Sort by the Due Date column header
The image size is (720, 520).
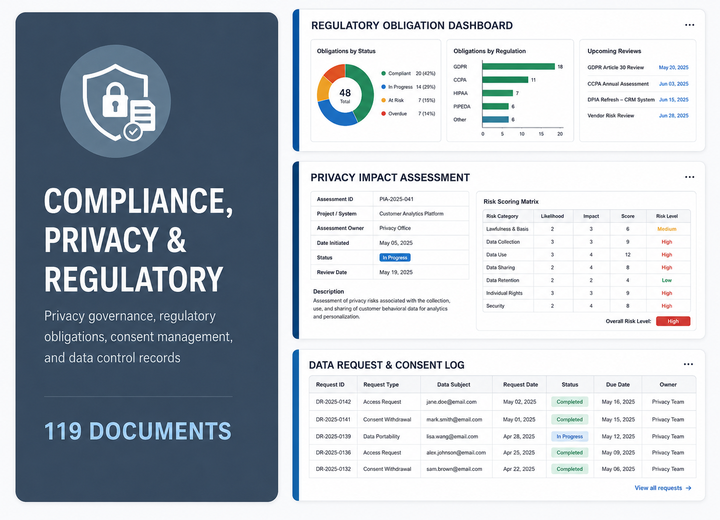[x=618, y=384]
